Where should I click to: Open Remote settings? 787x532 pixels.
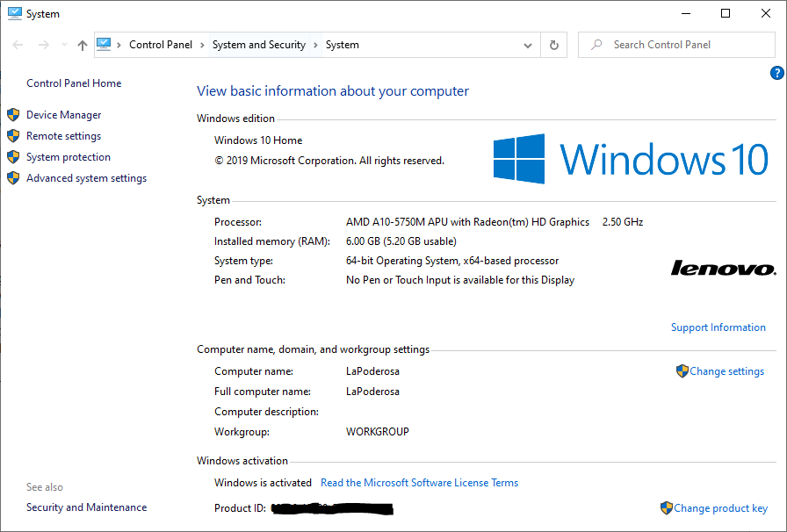pos(64,136)
